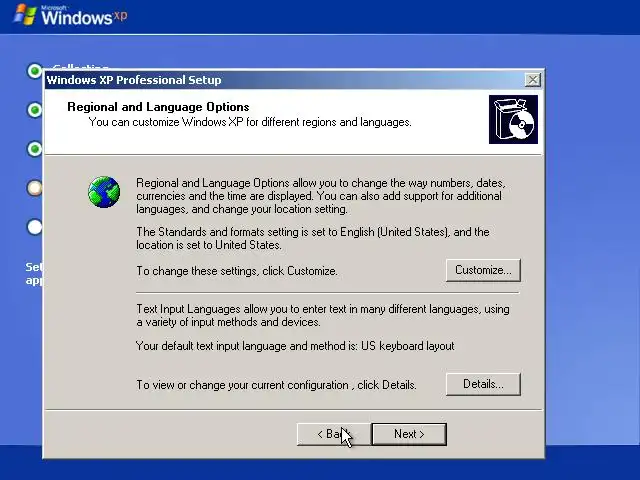This screenshot has height=480, width=640.
Task: Click the setup box and CD icon
Action: [513, 120]
